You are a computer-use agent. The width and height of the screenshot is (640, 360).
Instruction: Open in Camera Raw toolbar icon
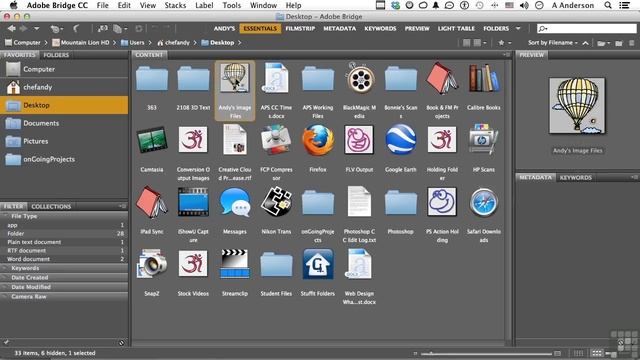[139, 29]
